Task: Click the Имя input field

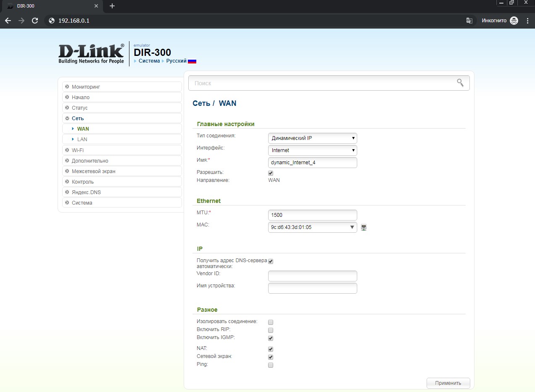Action: click(x=313, y=162)
